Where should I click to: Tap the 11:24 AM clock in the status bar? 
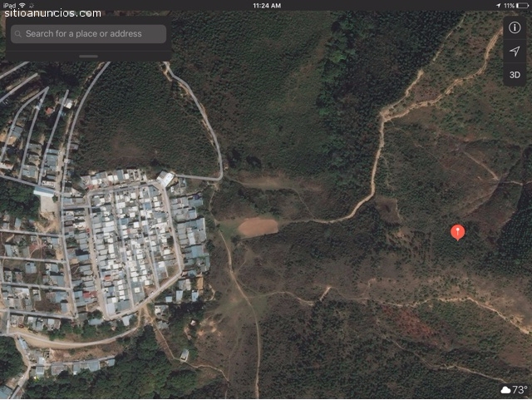pos(267,6)
